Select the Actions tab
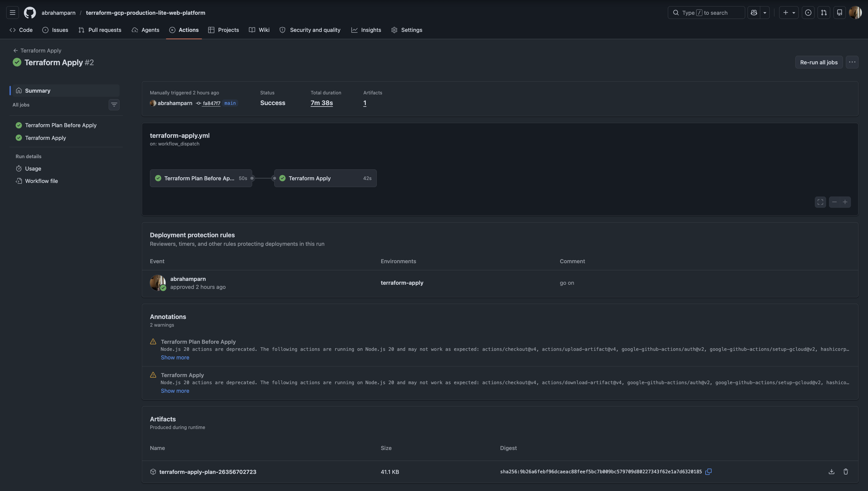Screen dimensions: 868x491 [x=184, y=30]
